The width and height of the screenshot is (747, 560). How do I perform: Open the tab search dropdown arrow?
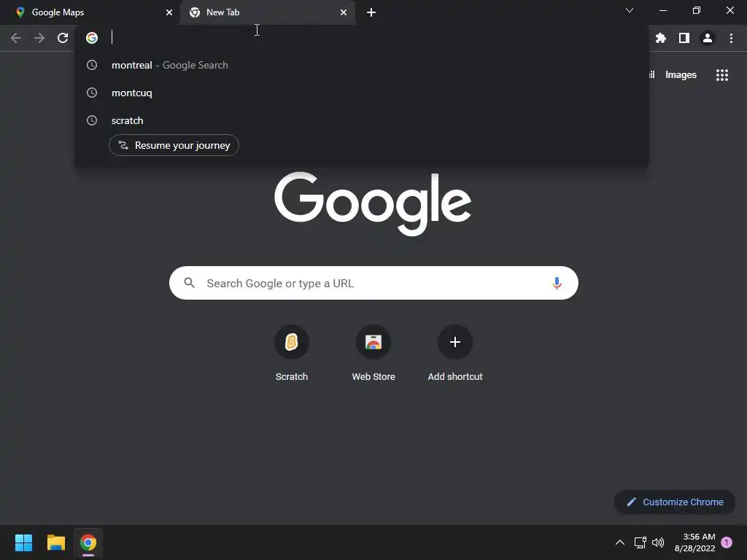coord(630,10)
